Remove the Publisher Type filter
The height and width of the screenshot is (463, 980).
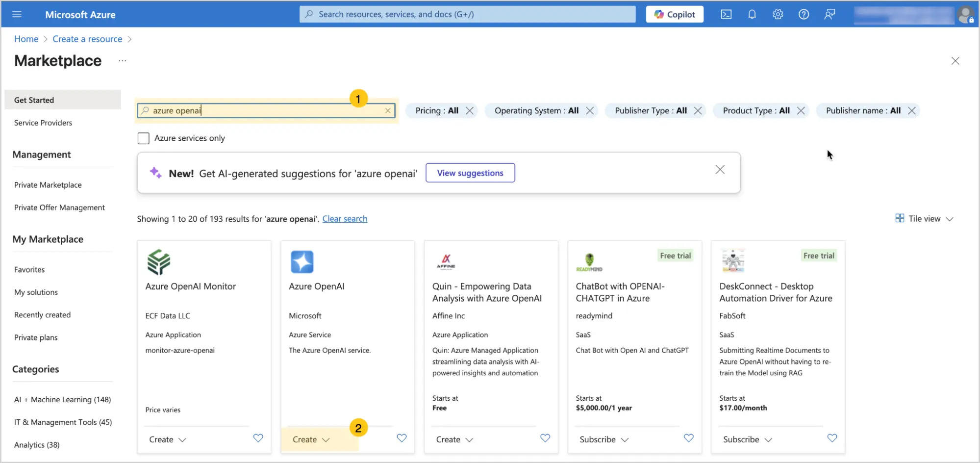[x=698, y=111]
